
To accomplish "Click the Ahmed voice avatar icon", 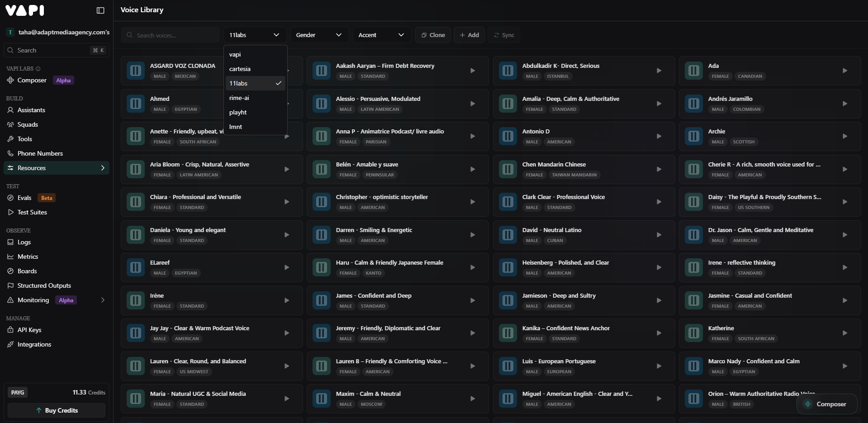I will 135,104.
